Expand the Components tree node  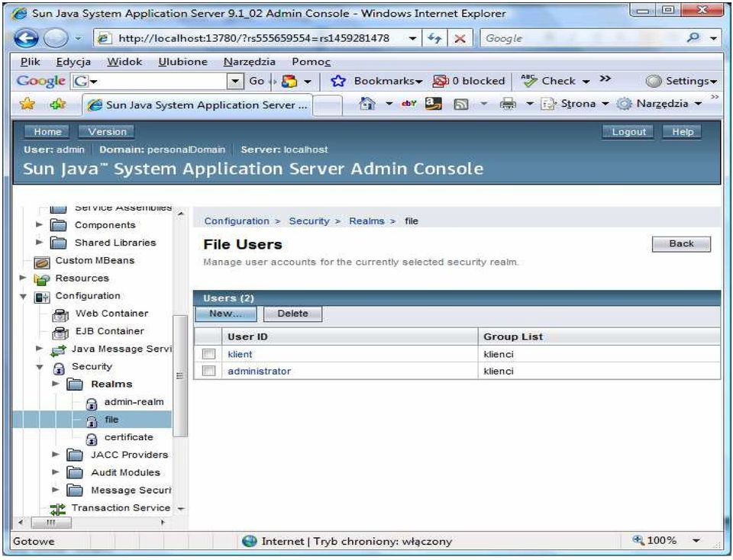coord(39,224)
